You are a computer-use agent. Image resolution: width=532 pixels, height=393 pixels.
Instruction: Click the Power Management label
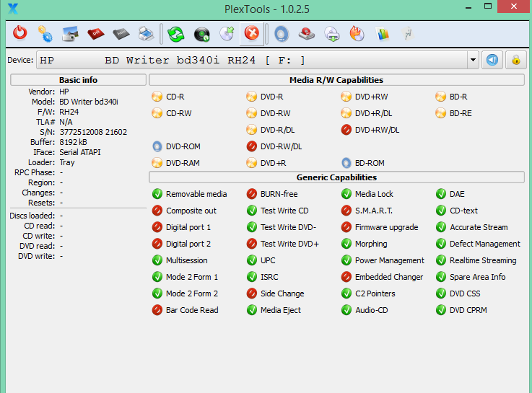(390, 260)
